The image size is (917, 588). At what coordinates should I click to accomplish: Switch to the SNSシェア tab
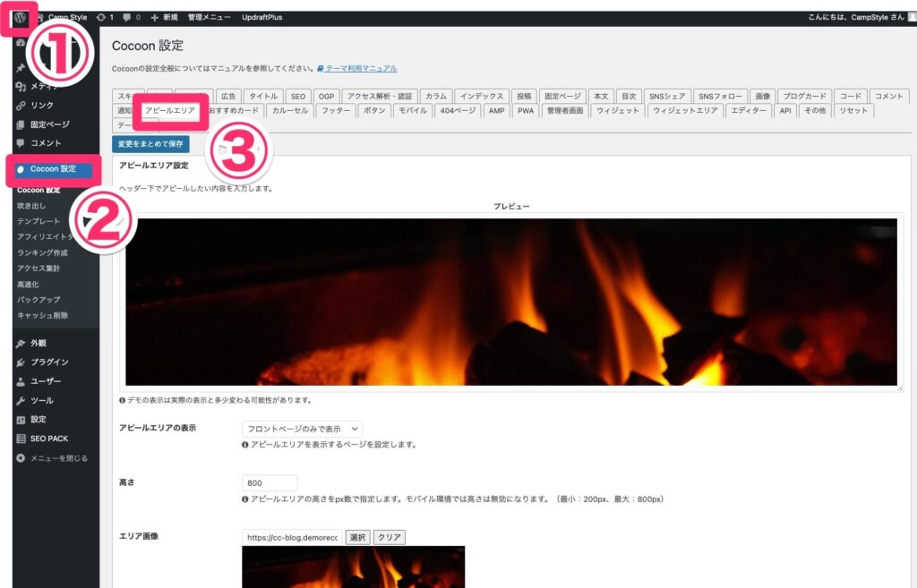point(667,97)
